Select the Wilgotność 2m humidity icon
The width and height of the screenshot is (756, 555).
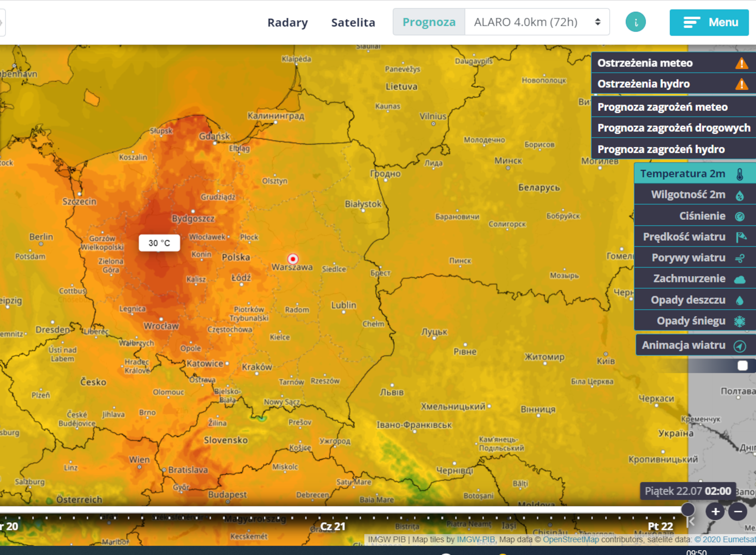[x=739, y=195]
